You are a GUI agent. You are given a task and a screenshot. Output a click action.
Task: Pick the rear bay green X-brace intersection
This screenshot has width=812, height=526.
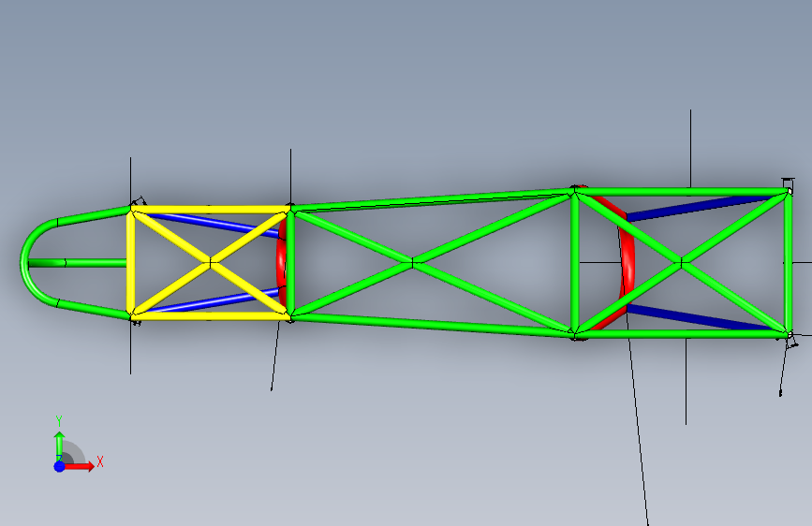(682, 263)
